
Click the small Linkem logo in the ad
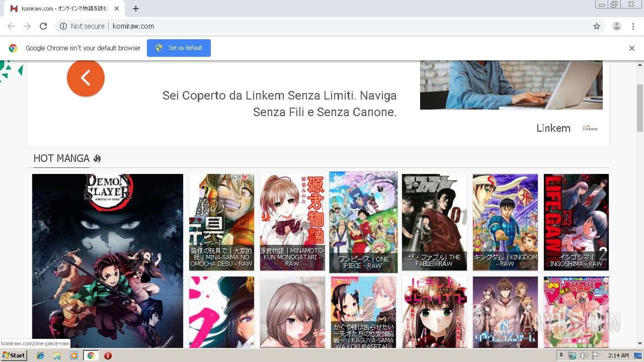[x=590, y=128]
